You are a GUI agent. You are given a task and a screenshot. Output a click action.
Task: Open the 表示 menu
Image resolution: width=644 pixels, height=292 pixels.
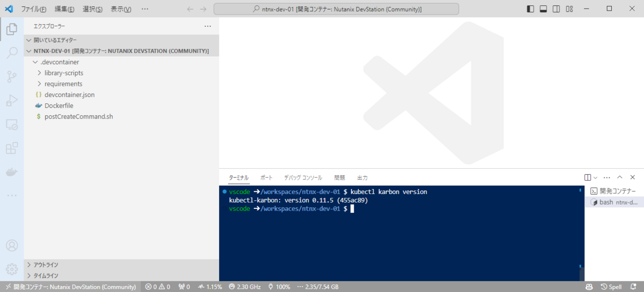(121, 9)
